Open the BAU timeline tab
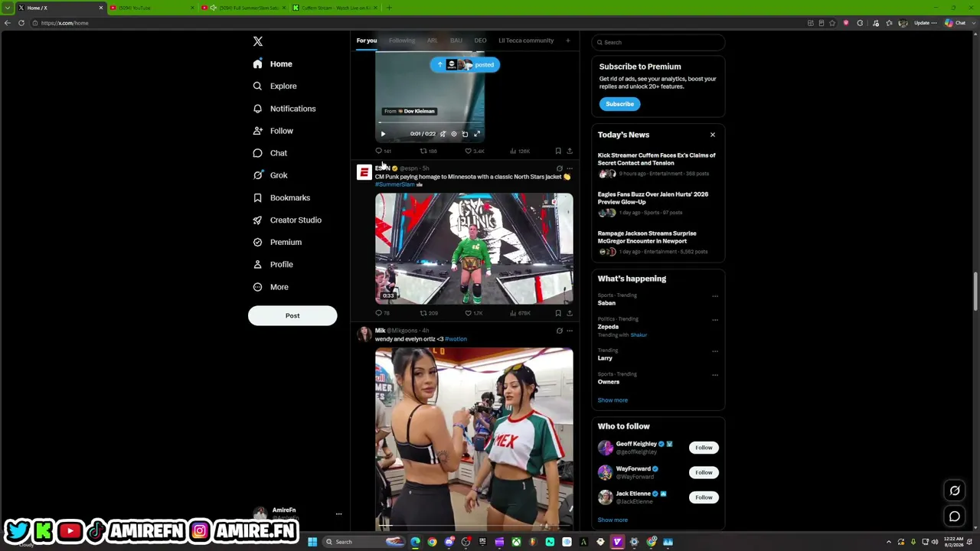The height and width of the screenshot is (551, 980). 456,41
